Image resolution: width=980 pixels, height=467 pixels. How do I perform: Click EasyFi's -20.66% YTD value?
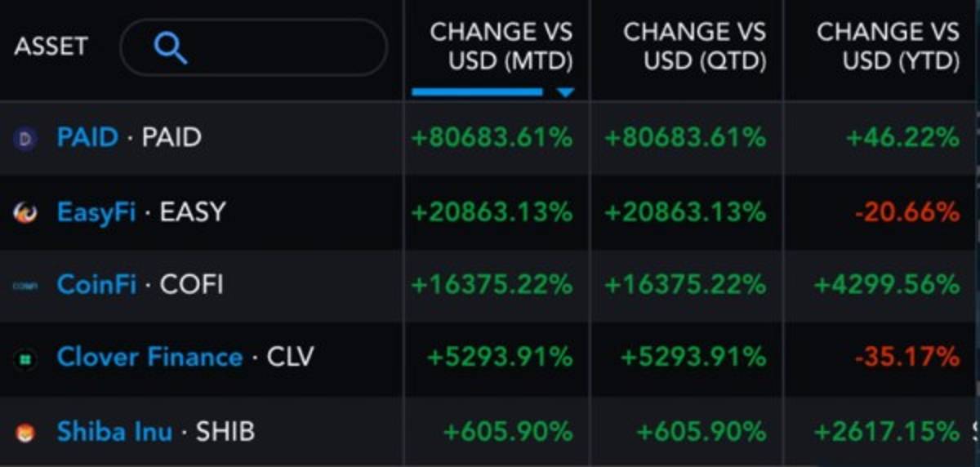click(906, 212)
